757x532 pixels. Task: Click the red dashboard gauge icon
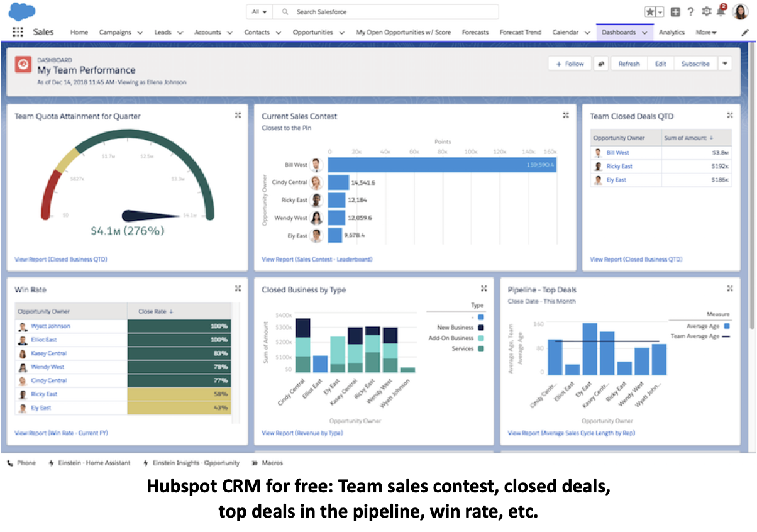pos(23,64)
